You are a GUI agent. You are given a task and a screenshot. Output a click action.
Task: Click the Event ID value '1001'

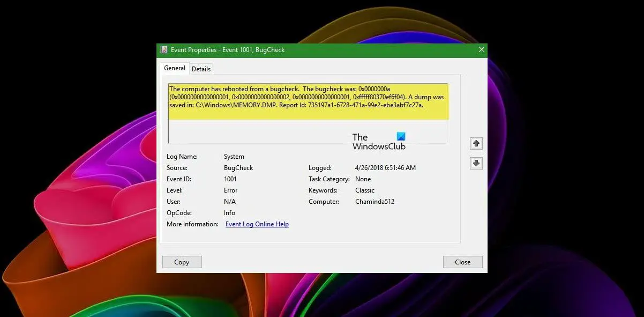pyautogui.click(x=230, y=179)
